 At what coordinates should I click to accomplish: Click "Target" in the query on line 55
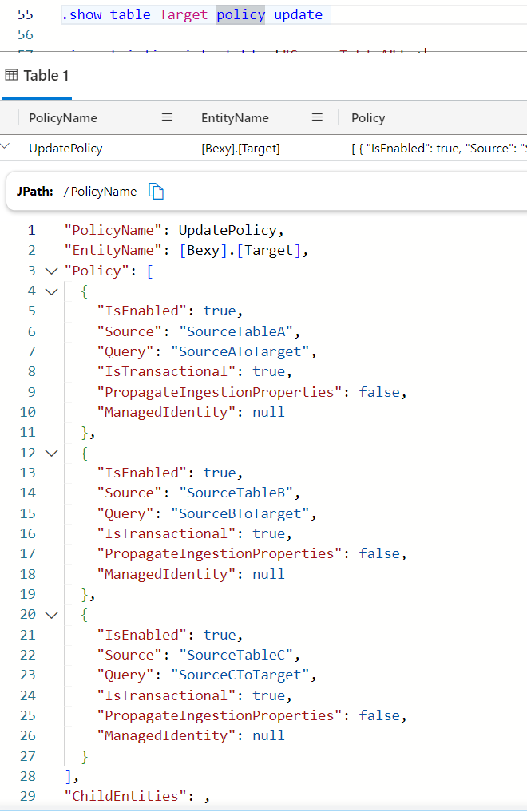click(184, 14)
